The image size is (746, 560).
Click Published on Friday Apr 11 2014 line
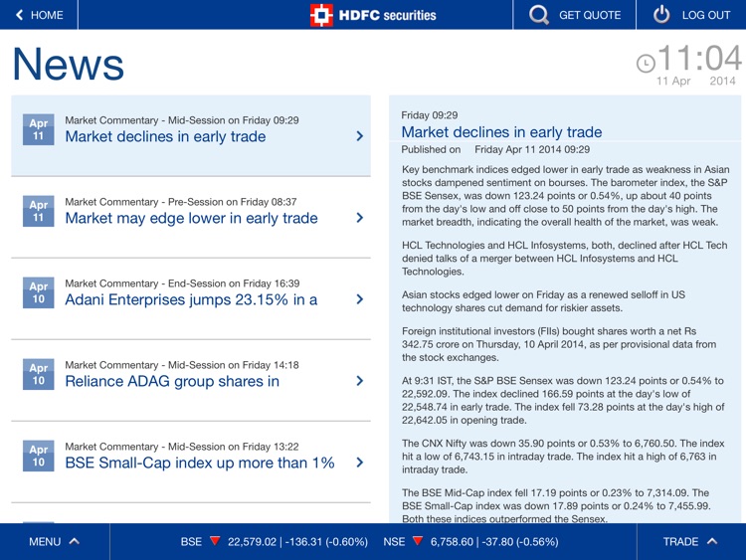tap(495, 149)
